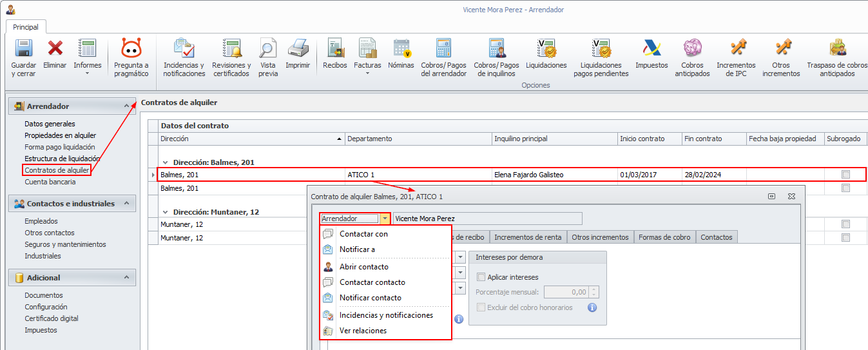Toggle Subrogado checkbox for second Balmes 201 row
The image size is (868, 350).
pyautogui.click(x=846, y=188)
